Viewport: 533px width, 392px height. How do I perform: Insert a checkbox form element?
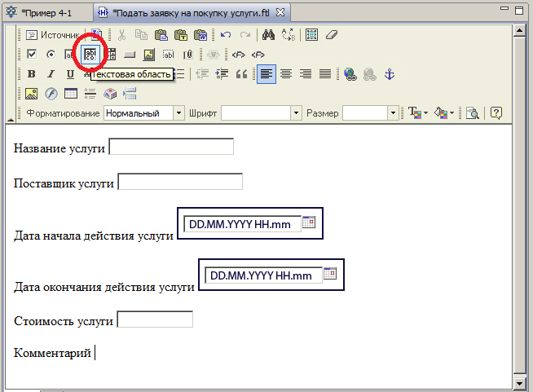pos(32,55)
